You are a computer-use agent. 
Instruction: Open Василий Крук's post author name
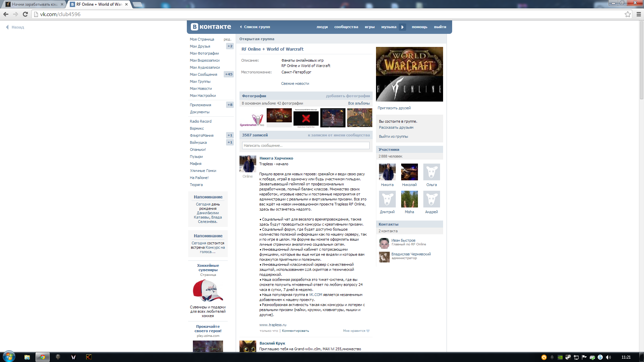[x=272, y=343]
